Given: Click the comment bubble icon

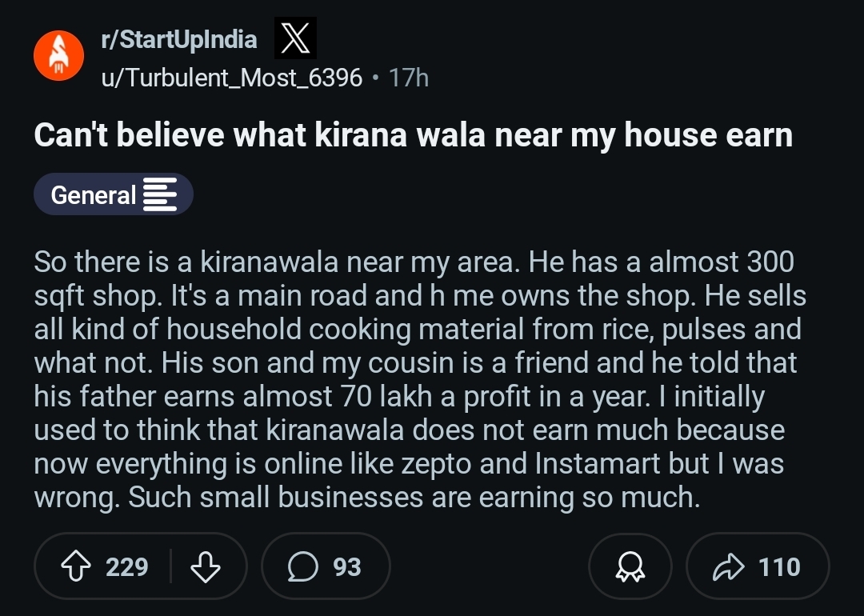Looking at the screenshot, I should pos(302,566).
